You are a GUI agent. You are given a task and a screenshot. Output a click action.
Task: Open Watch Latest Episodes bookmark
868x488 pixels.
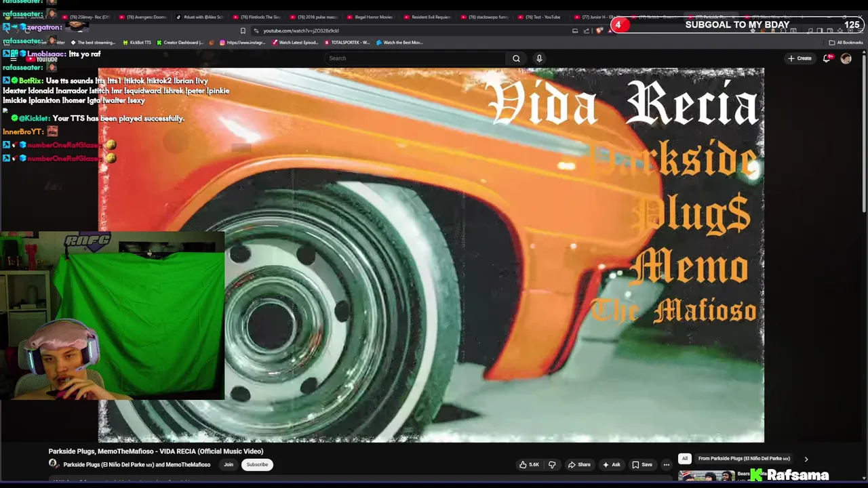click(x=295, y=42)
